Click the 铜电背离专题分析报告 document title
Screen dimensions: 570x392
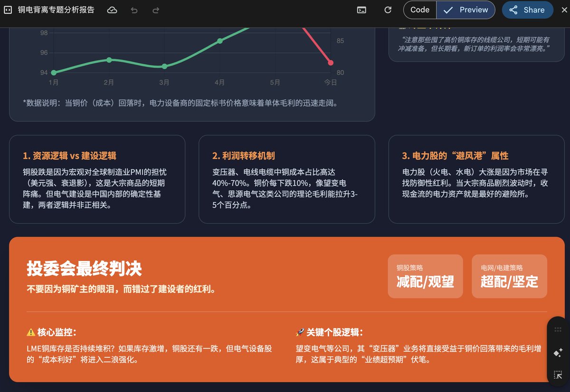(56, 10)
